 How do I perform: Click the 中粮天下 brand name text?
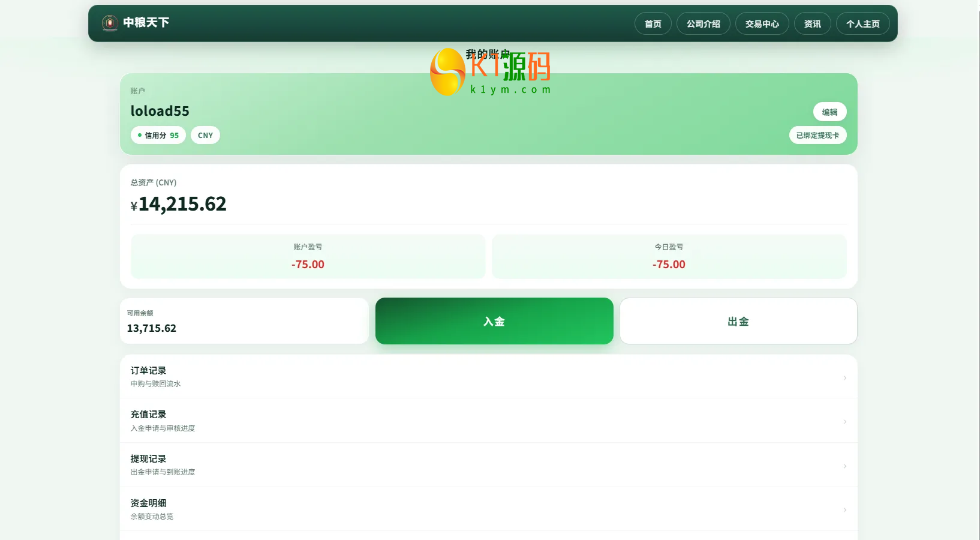pos(146,23)
